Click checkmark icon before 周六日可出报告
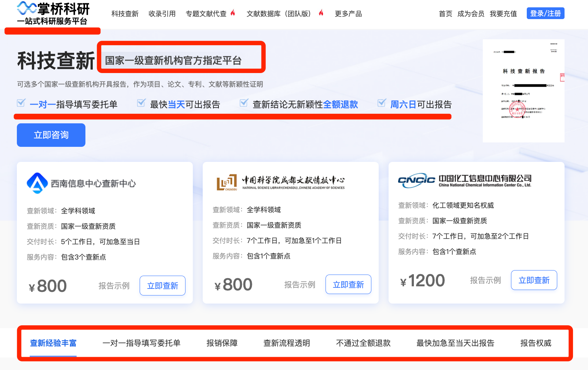588x370 pixels. coord(382,103)
